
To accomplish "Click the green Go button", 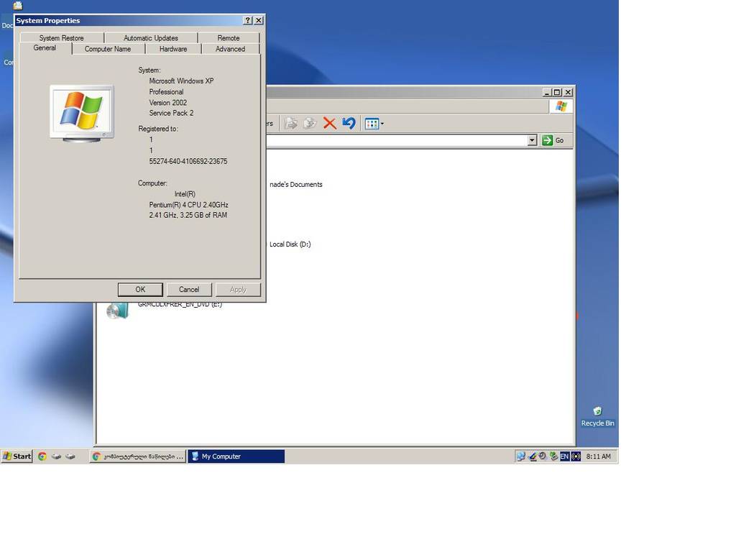I will pyautogui.click(x=553, y=140).
